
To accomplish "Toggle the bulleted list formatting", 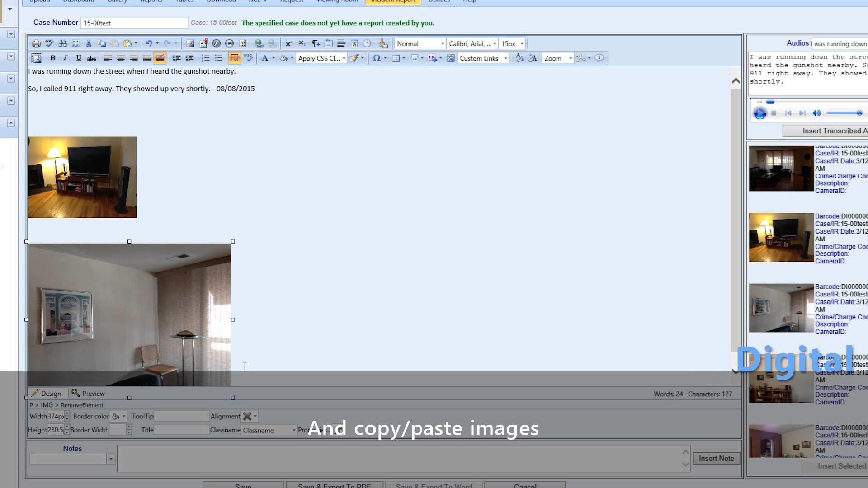I will point(219,58).
